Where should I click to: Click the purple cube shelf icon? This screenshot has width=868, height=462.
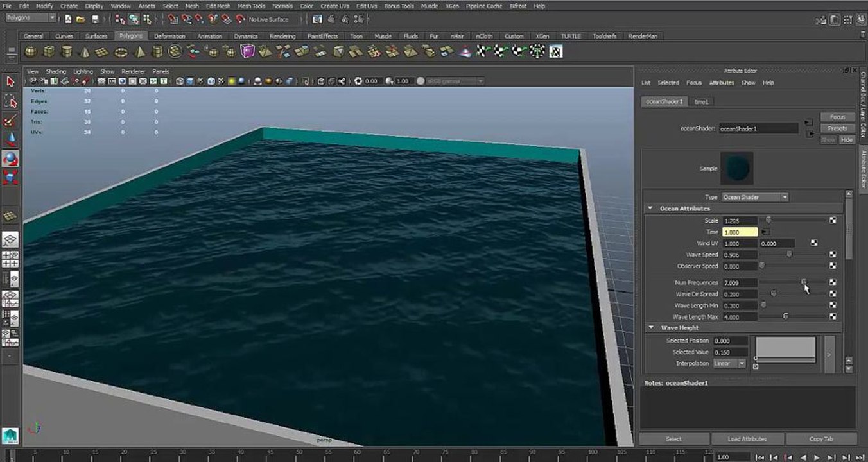click(x=247, y=51)
